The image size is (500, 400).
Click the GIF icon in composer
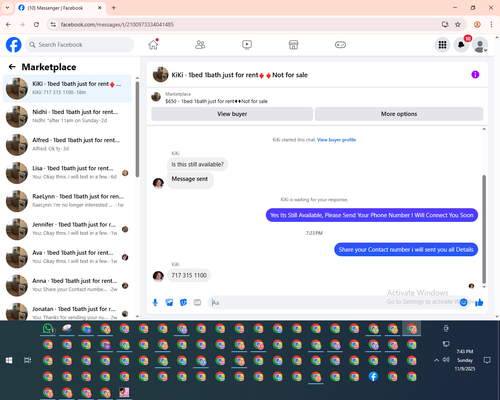(197, 302)
